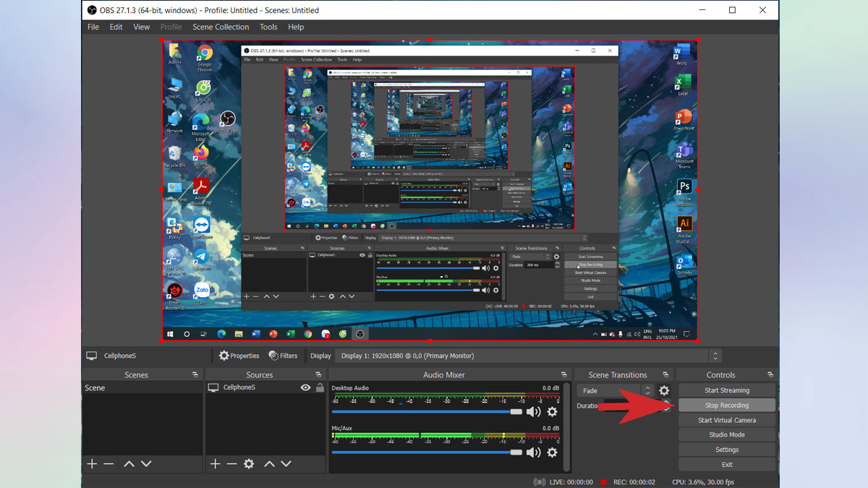Screen dimensions: 868x488
Task: Mute Desktop Audio speaker
Action: [534, 411]
